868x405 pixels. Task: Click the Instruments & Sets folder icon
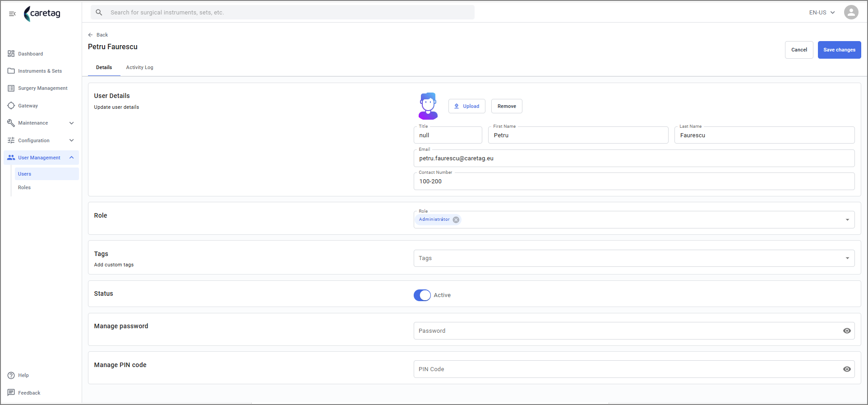tap(11, 71)
